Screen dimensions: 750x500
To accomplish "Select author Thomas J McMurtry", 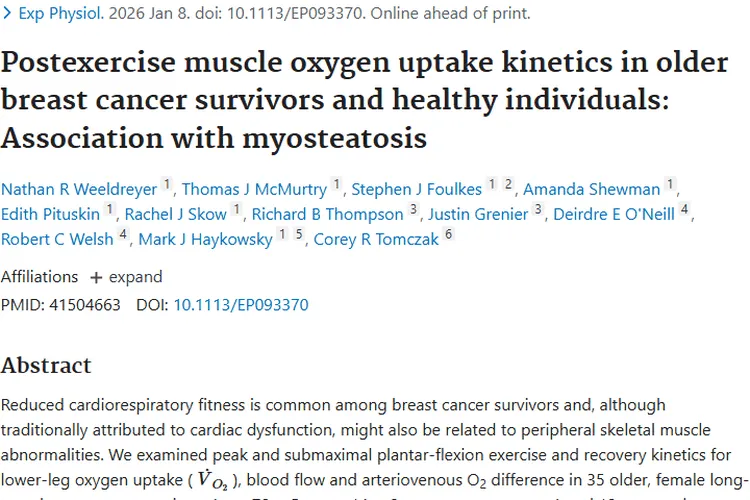I will (x=254, y=189).
